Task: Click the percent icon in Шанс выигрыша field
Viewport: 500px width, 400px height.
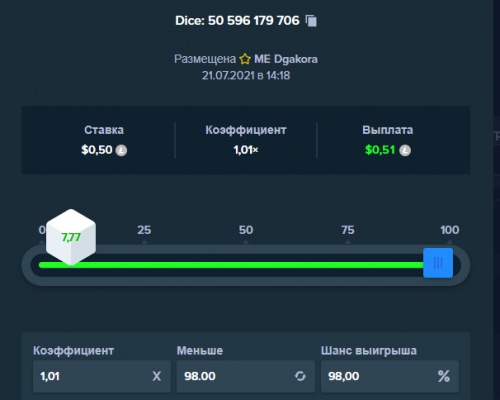Action: 444,376
